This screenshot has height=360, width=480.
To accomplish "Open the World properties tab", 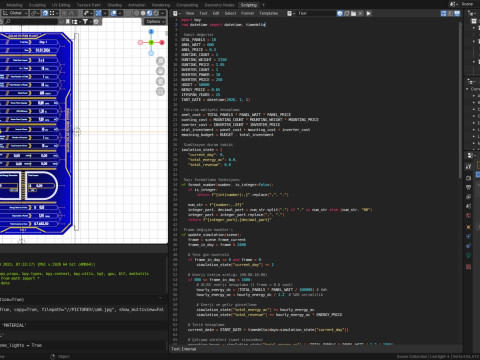I will [x=468, y=215].
